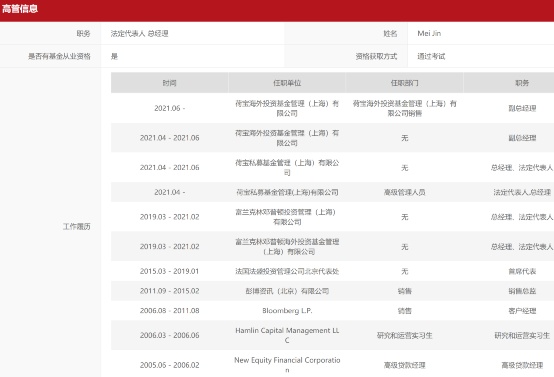Select 荷宝私募基金管理（上海）有限公司 in the 2021.04 - 2021.06 row
This screenshot has height=377, width=554.
pos(287,167)
